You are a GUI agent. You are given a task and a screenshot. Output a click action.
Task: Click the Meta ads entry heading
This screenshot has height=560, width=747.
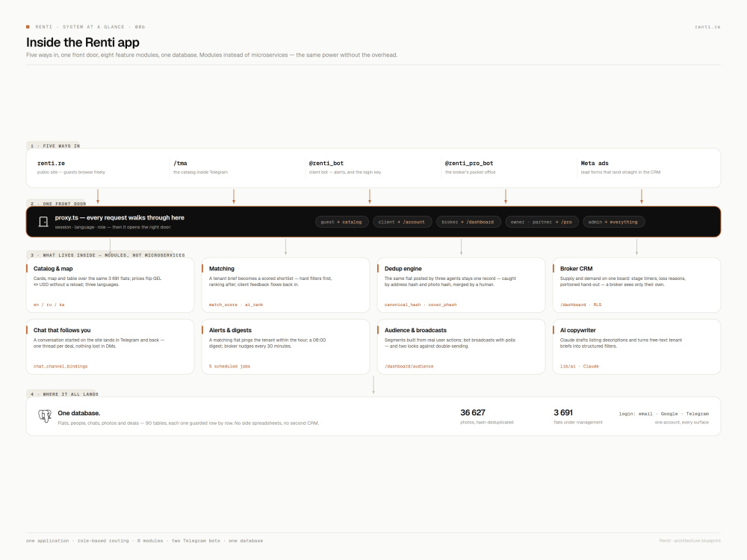point(595,164)
